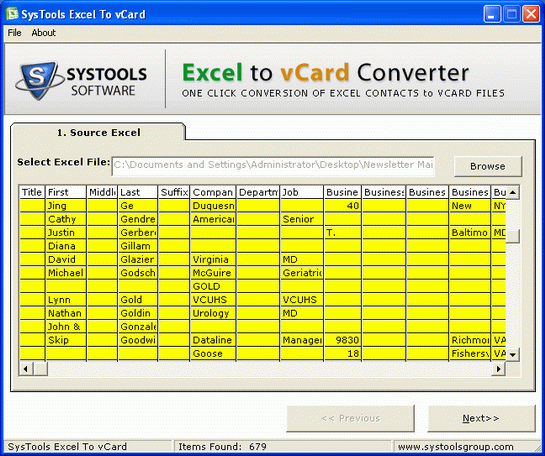Viewport: 545px width, 456px height.
Task: Select the cell containing Skip
Action: 66,340
